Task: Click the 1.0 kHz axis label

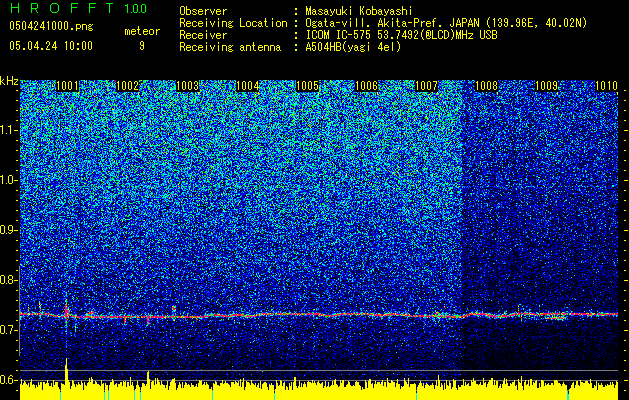Action: (9, 180)
